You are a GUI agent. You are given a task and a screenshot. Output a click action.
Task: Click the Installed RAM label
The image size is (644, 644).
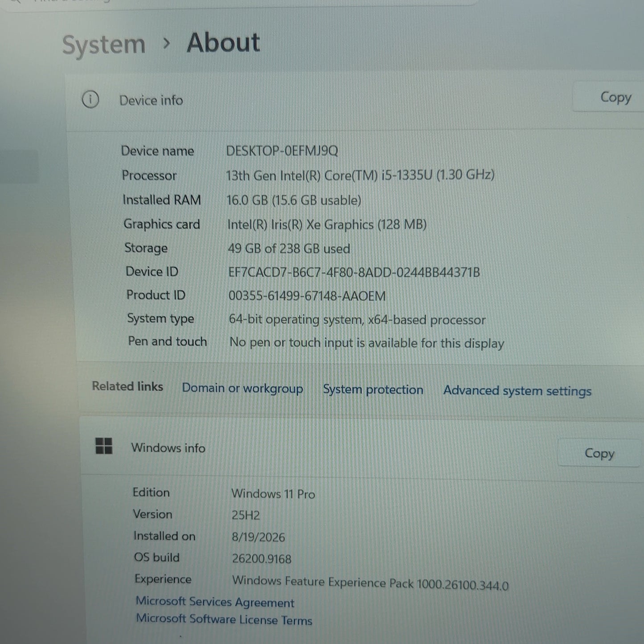(161, 200)
